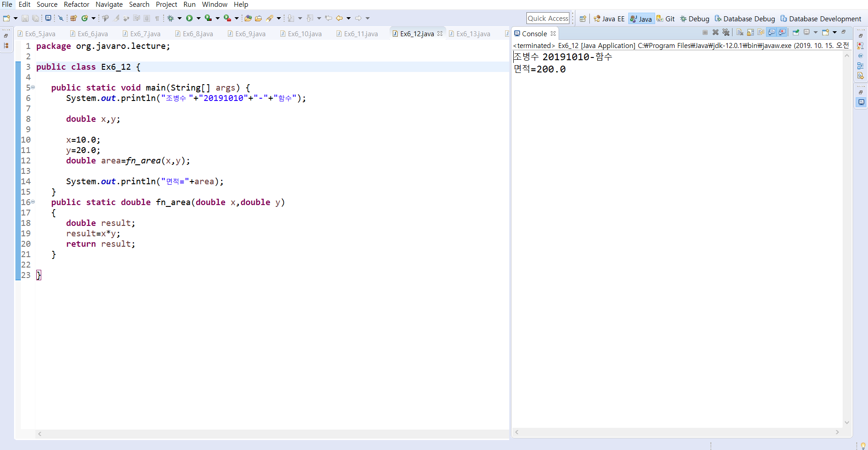
Task: Open a terminal with the monitor icon
Action: coord(48,18)
